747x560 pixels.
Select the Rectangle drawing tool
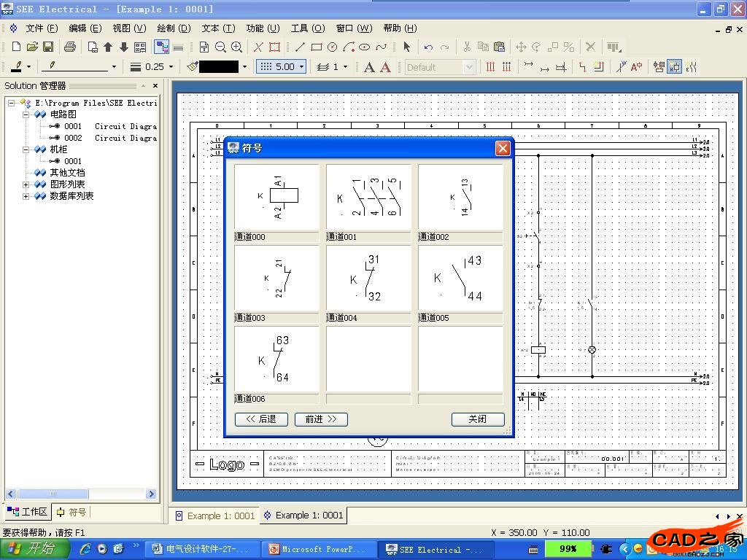pyautogui.click(x=316, y=47)
